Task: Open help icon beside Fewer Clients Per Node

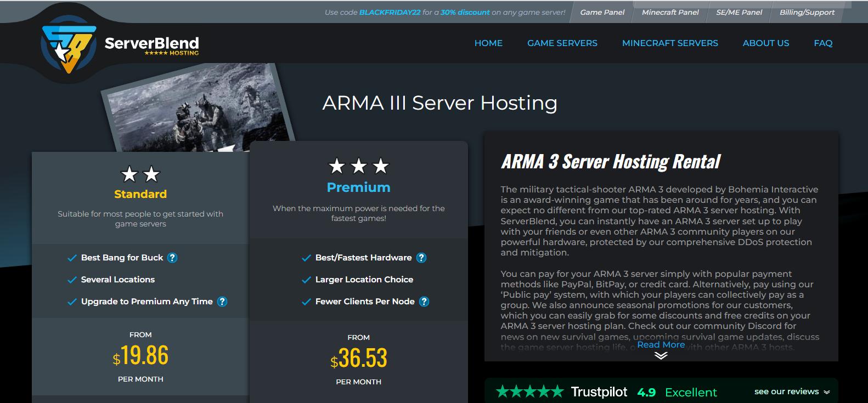Action: point(424,302)
